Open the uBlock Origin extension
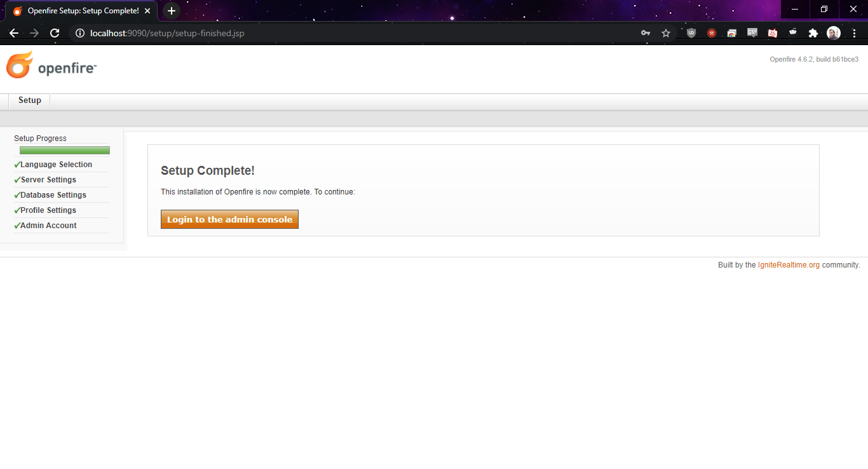This screenshot has width=868, height=469. click(x=691, y=33)
